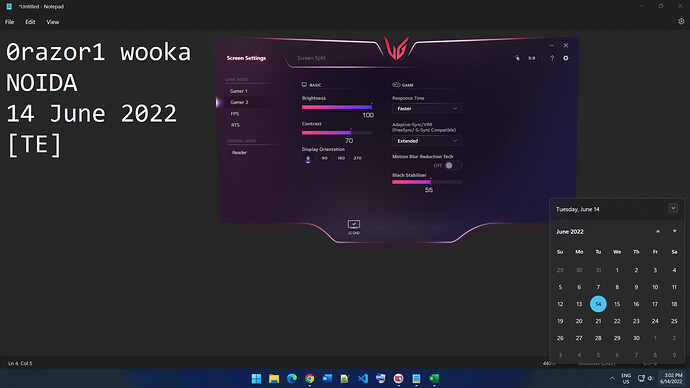
Task: Select June 21 in the calendar
Action: coord(598,321)
